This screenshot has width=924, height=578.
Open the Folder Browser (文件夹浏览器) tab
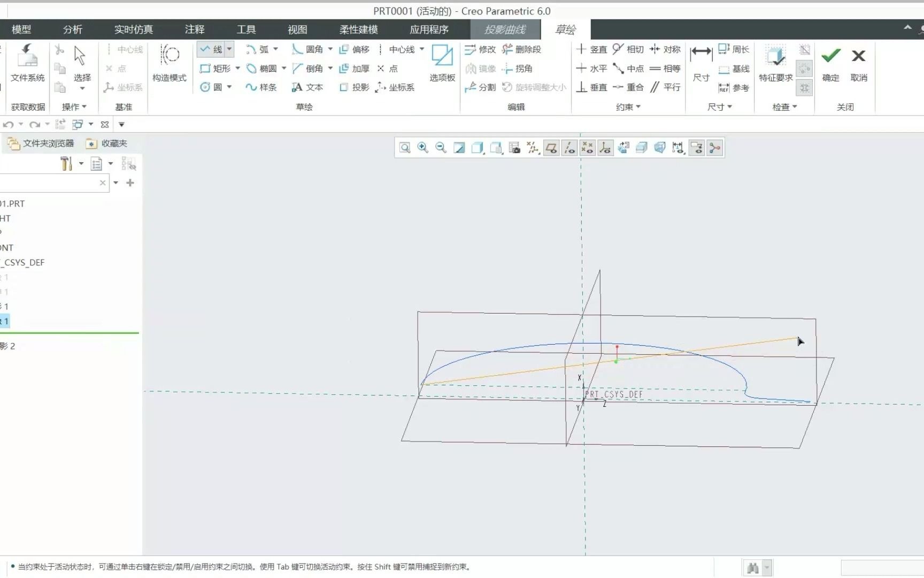click(x=41, y=143)
